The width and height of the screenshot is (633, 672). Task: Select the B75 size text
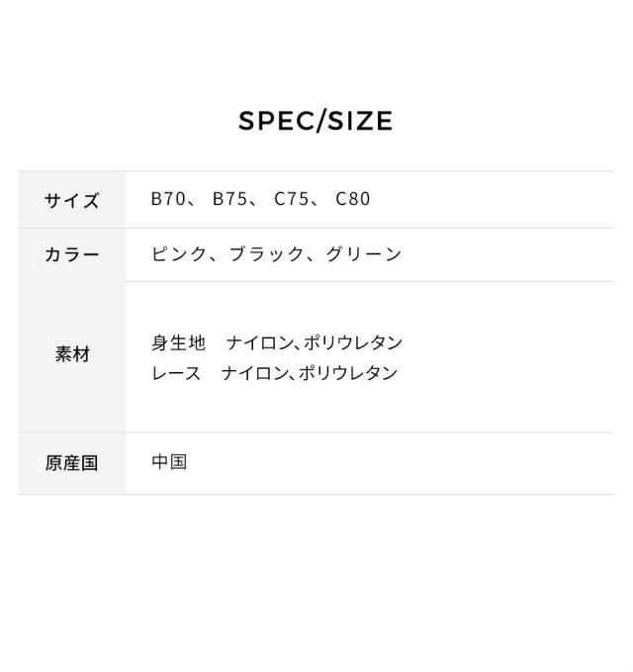(x=229, y=199)
